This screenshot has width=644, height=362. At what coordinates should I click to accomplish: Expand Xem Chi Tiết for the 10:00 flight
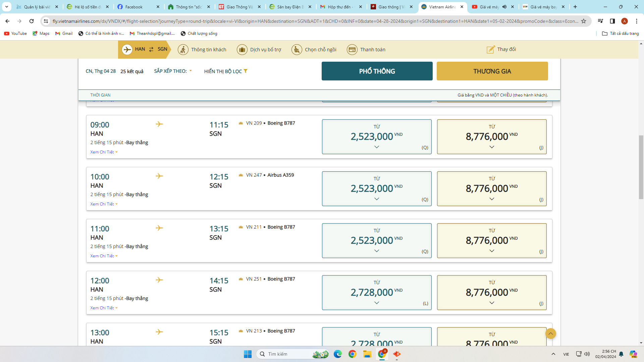[x=104, y=204]
